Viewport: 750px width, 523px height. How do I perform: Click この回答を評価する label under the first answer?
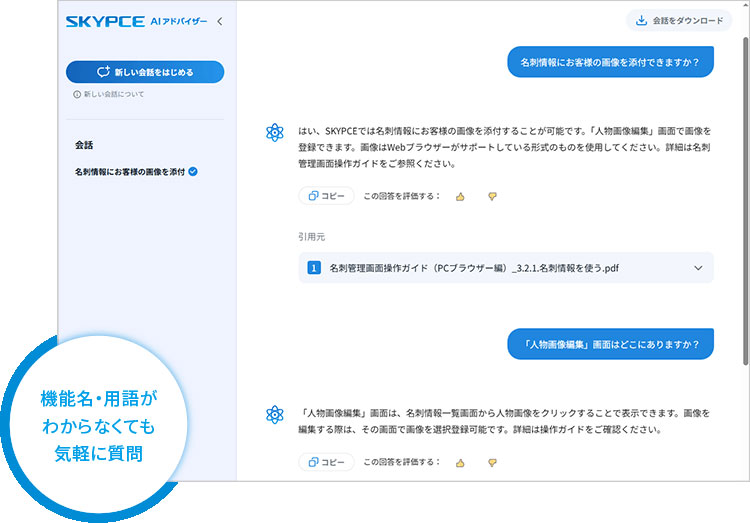401,196
